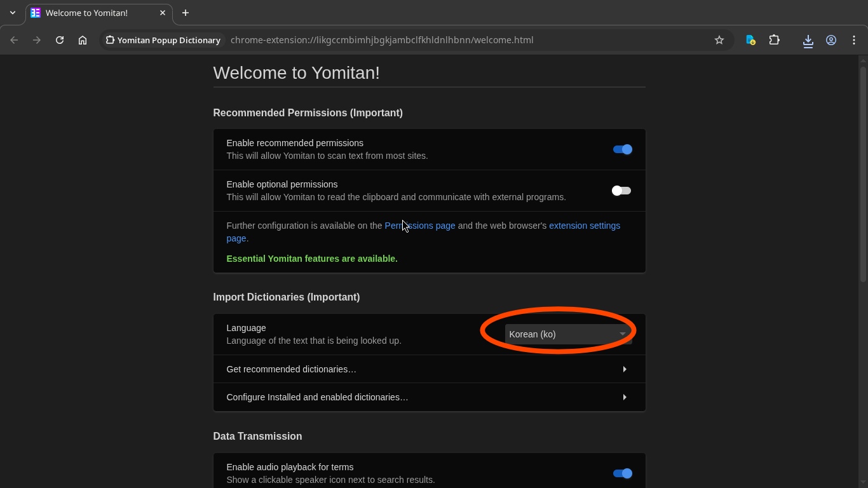The image size is (868, 488).
Task: Click the address bar URL field
Action: (445, 40)
